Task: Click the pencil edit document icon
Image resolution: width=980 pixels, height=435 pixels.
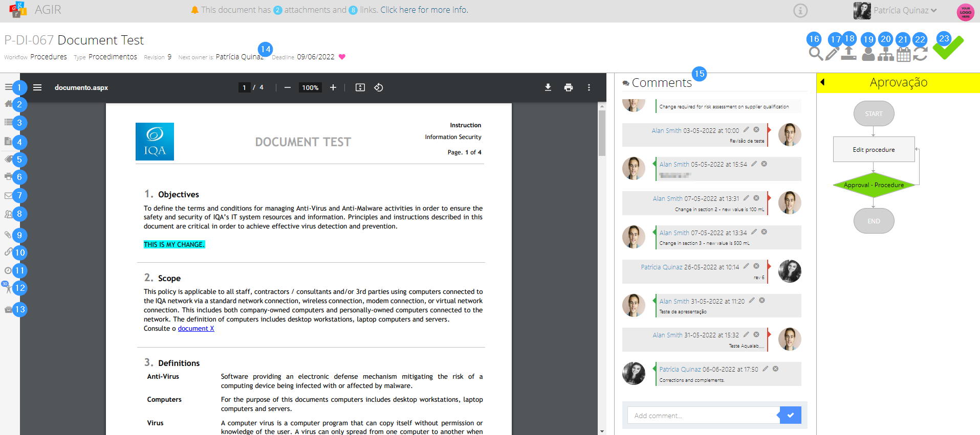Action: tap(832, 54)
